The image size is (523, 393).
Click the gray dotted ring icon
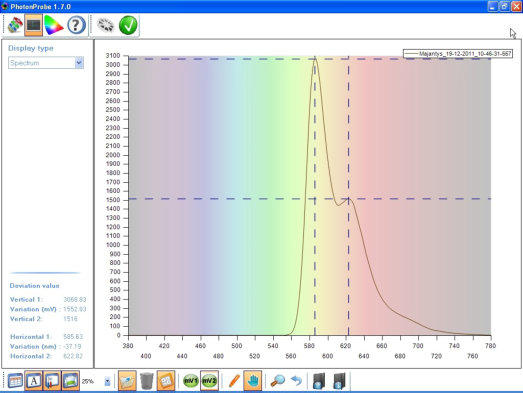(105, 25)
